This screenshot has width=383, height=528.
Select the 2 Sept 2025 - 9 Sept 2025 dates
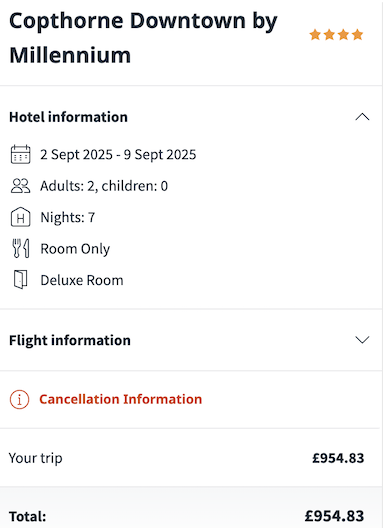coord(118,155)
